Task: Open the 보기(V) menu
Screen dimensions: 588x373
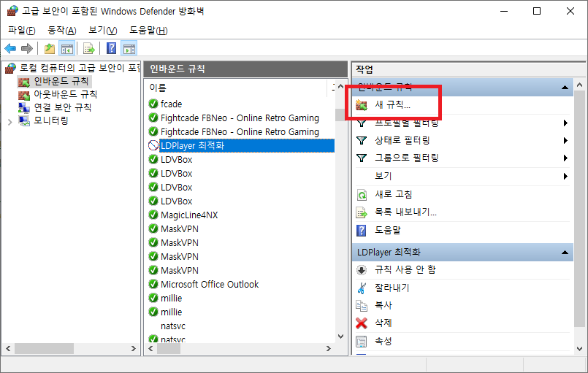Action: point(103,31)
